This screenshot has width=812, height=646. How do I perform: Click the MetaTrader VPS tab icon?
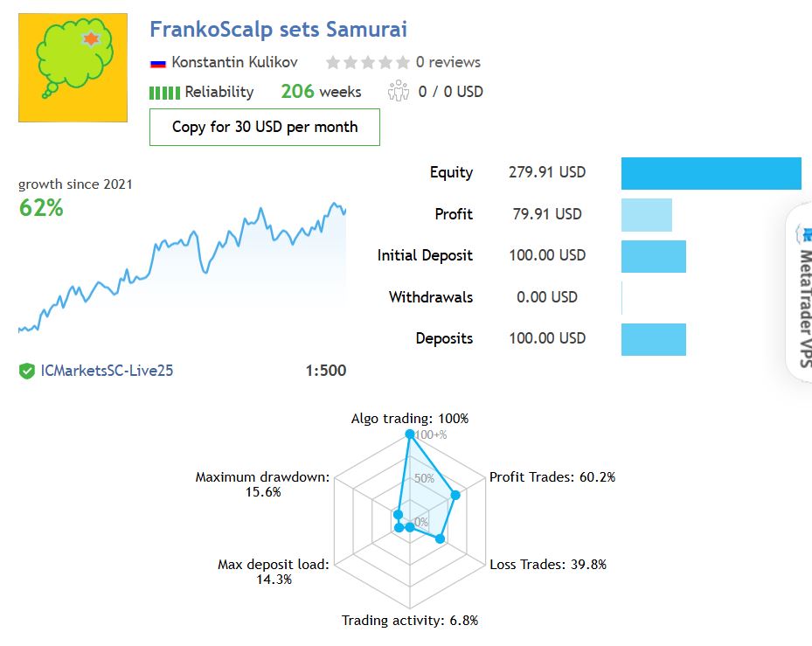(x=803, y=233)
